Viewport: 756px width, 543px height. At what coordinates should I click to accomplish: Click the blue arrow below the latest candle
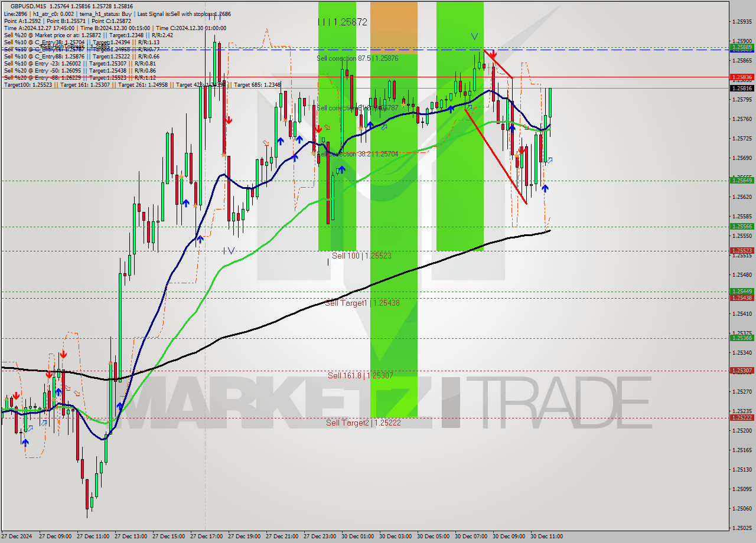click(545, 188)
